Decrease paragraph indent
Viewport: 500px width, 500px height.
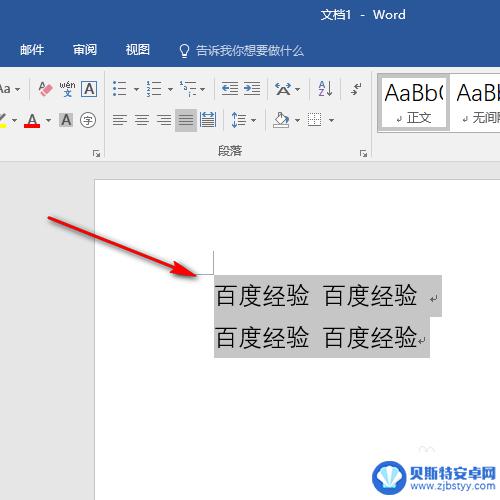pyautogui.click(x=230, y=89)
